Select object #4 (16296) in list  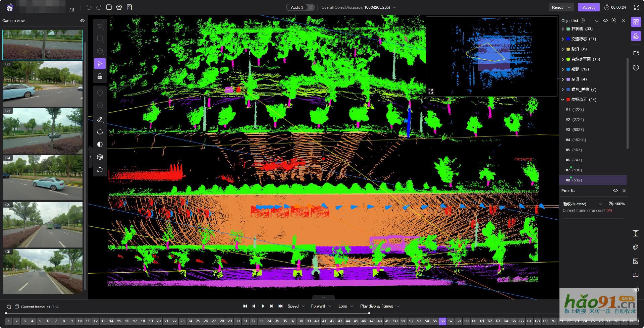576,140
